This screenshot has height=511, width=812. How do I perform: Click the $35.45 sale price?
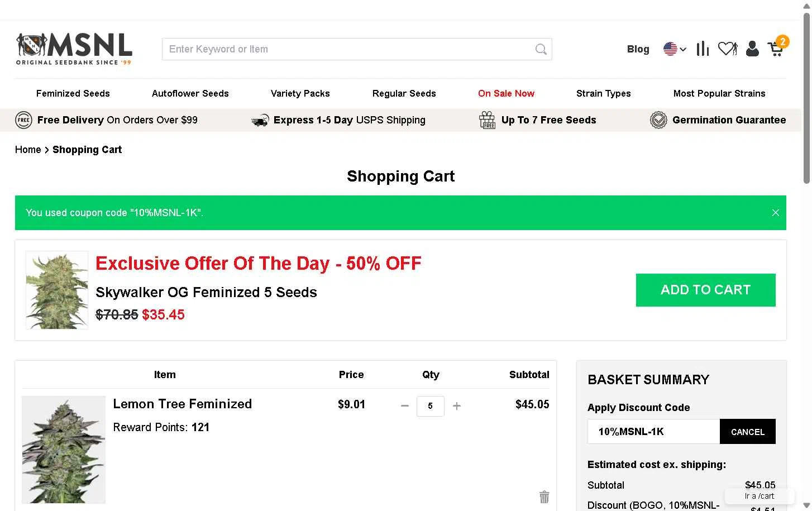(163, 314)
